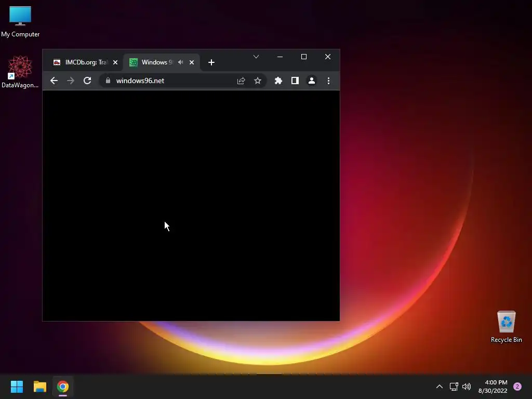The height and width of the screenshot is (399, 532).
Task: Open File Explorer from the taskbar
Action: coord(39,387)
